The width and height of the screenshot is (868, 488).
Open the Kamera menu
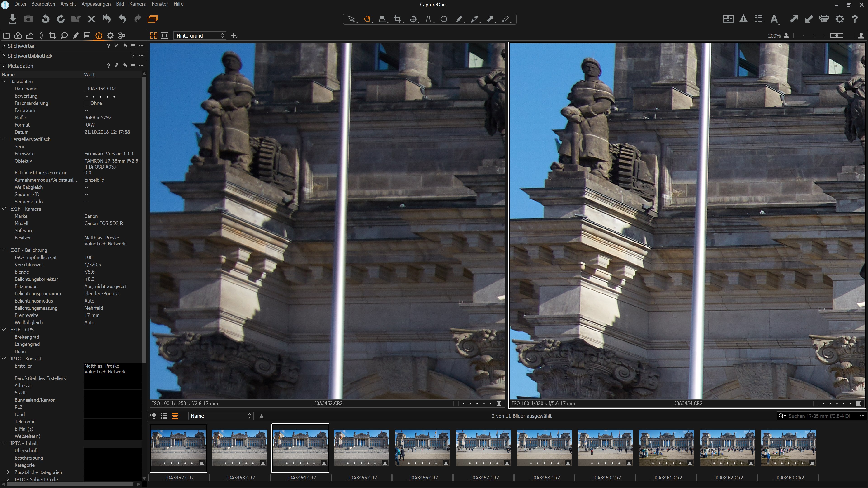pos(137,4)
